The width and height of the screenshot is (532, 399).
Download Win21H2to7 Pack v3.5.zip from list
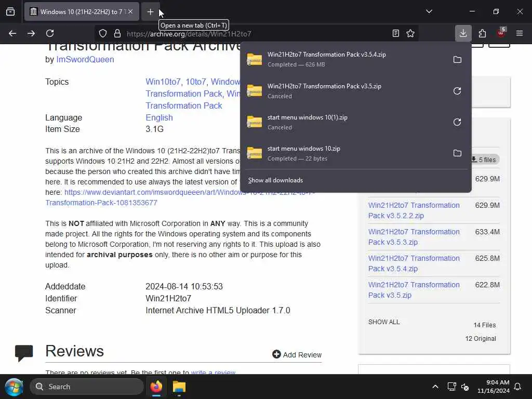coord(414,290)
